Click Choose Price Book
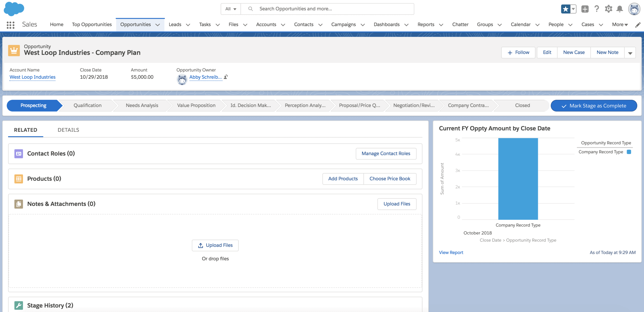The height and width of the screenshot is (312, 644). pyautogui.click(x=390, y=179)
